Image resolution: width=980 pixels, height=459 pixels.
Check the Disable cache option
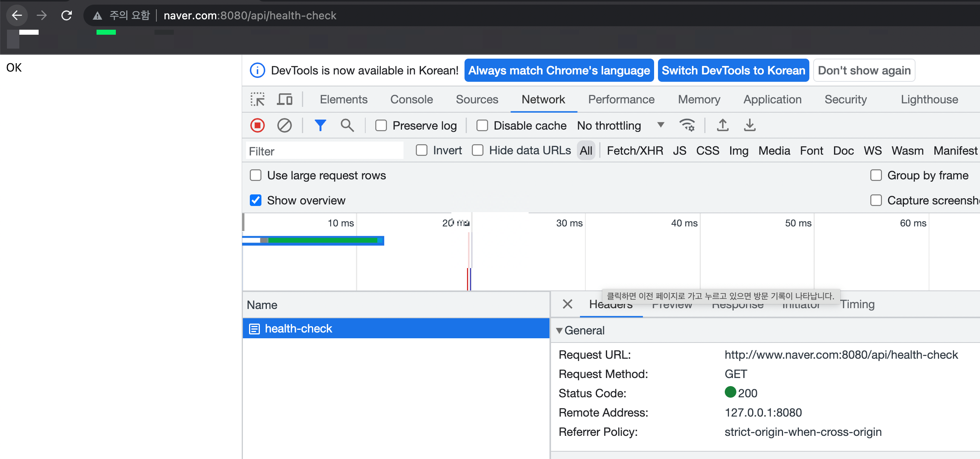point(482,126)
